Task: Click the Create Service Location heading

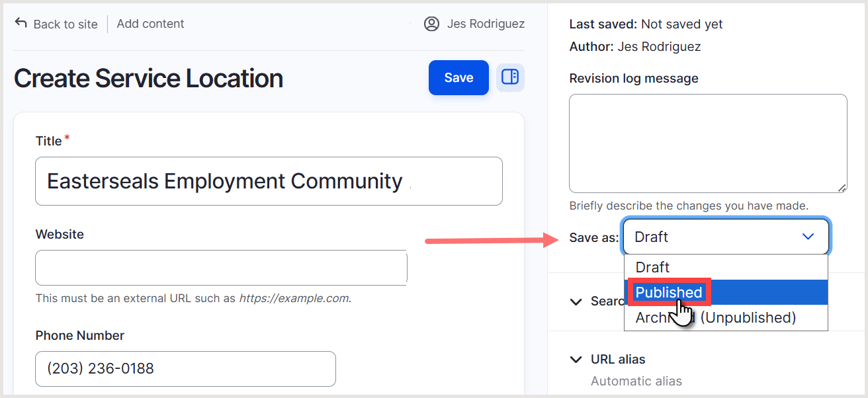Action: (148, 78)
